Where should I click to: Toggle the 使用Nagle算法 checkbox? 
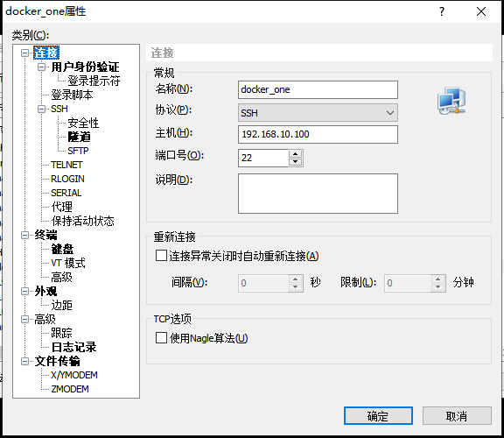161,338
